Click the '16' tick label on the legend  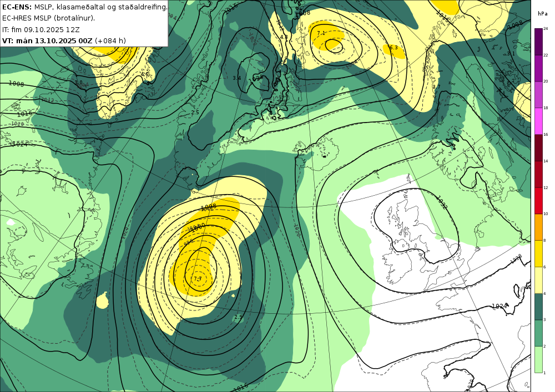pos(546,134)
